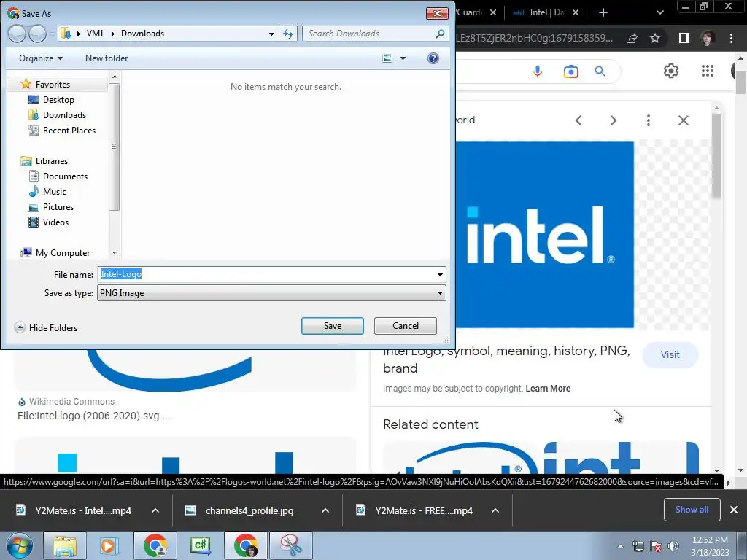Open Documents library
Viewport: 747px width, 560px height.
pyautogui.click(x=65, y=176)
